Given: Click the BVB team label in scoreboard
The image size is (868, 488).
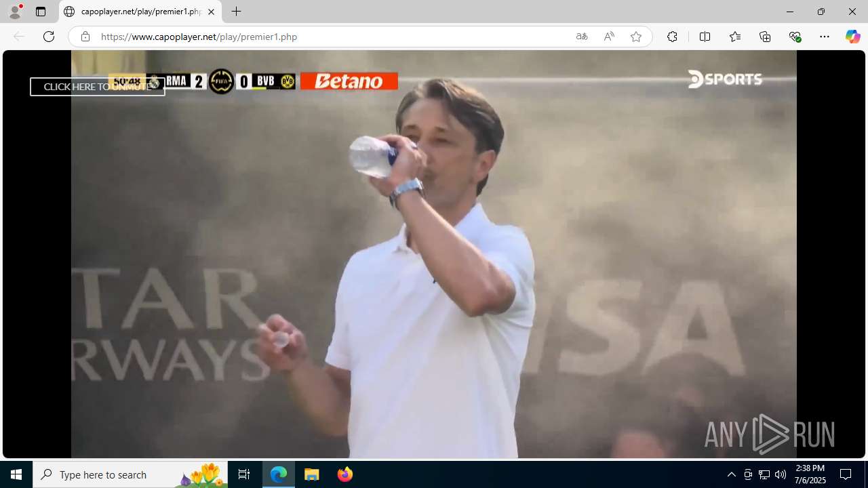Looking at the screenshot, I should tap(266, 81).
